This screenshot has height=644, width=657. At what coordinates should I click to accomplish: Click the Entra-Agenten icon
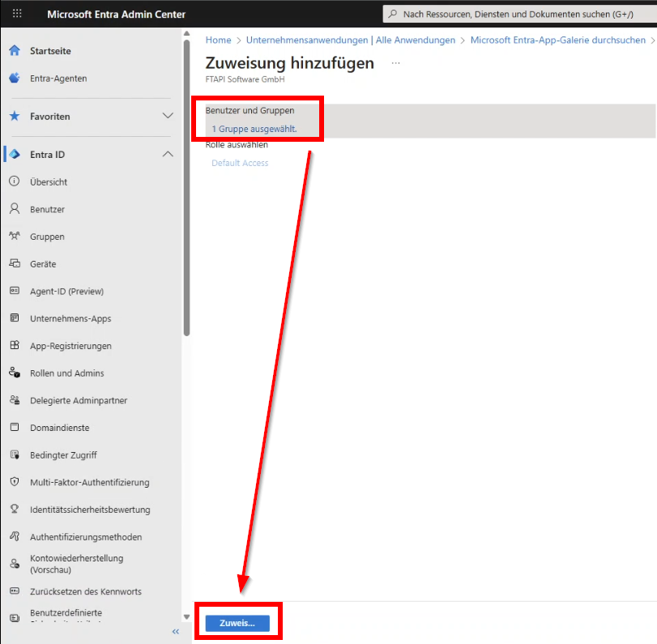coord(15,78)
